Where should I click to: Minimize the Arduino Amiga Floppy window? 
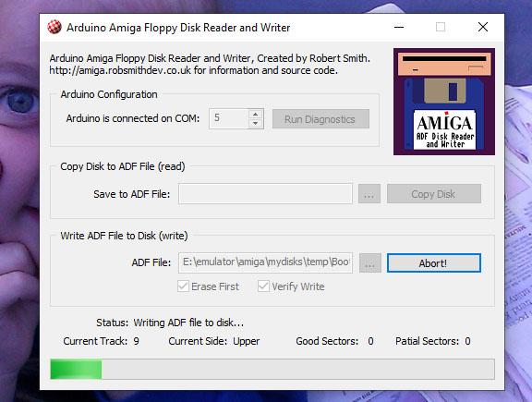(399, 27)
